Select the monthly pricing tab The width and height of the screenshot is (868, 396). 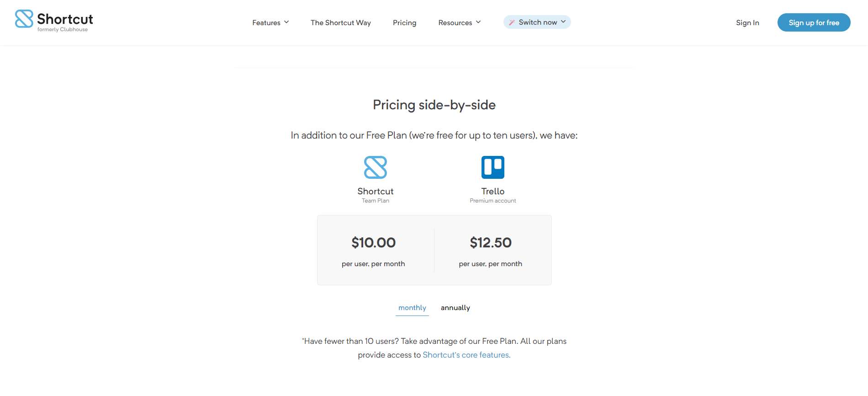pos(412,308)
